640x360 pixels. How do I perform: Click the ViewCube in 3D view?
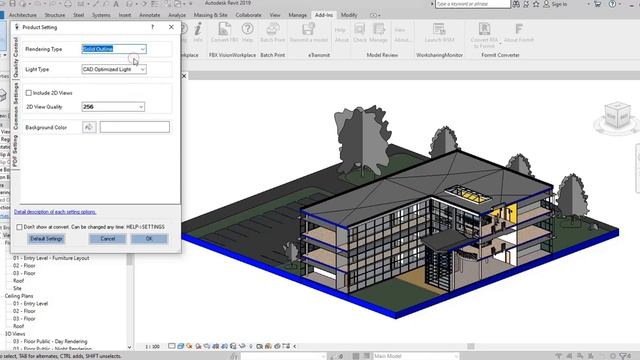(617, 116)
